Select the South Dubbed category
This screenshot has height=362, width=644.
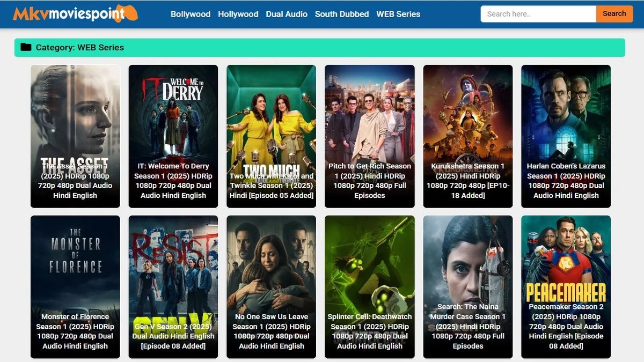[342, 14]
